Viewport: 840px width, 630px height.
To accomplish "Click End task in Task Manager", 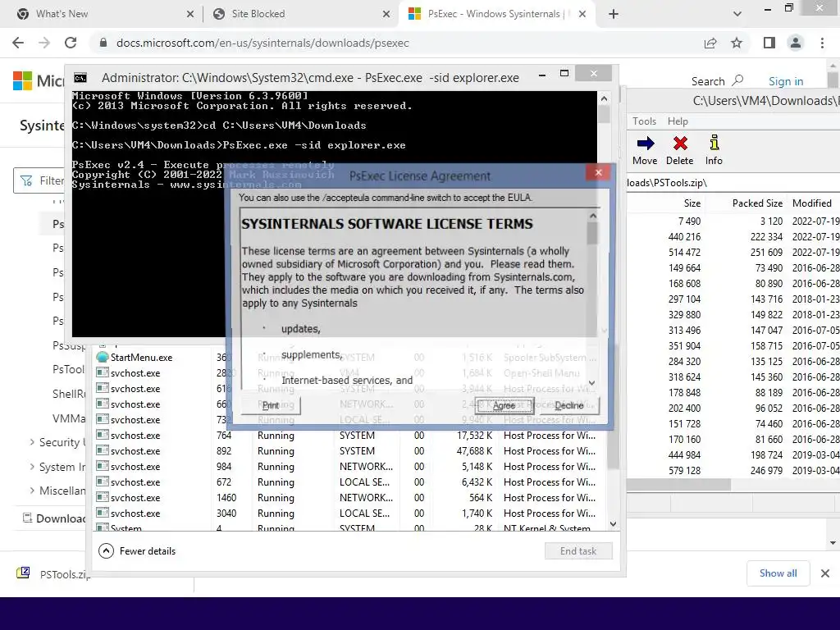I will [578, 550].
